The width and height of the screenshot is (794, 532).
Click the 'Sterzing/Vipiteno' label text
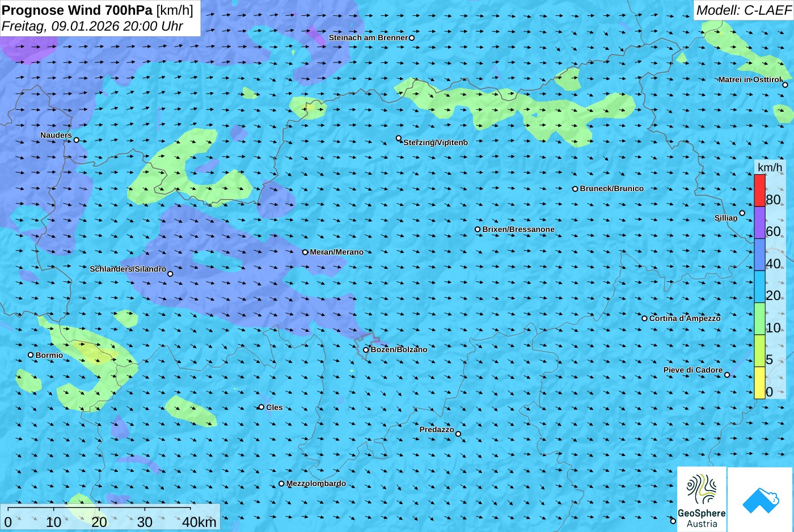pyautogui.click(x=436, y=142)
